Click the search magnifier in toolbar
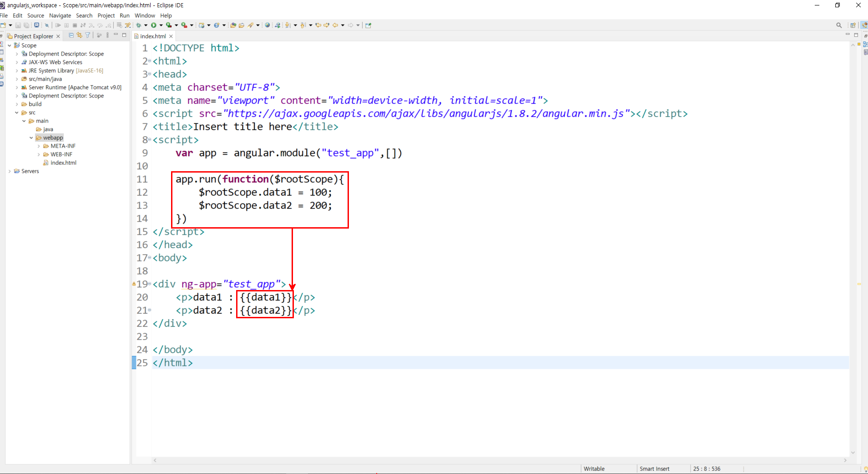This screenshot has width=868, height=474. [839, 25]
